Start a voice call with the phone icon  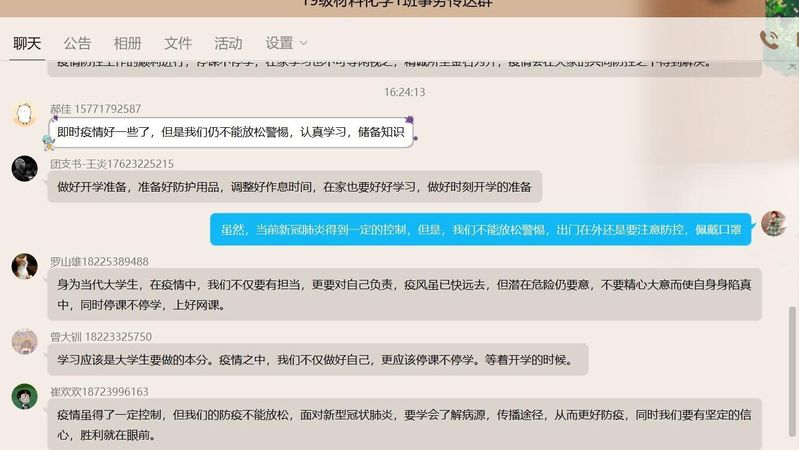click(769, 39)
